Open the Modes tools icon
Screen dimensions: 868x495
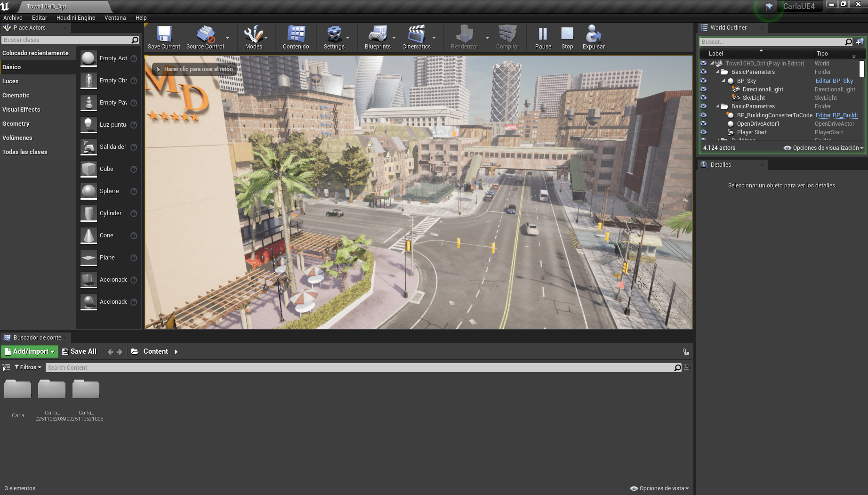coord(253,34)
